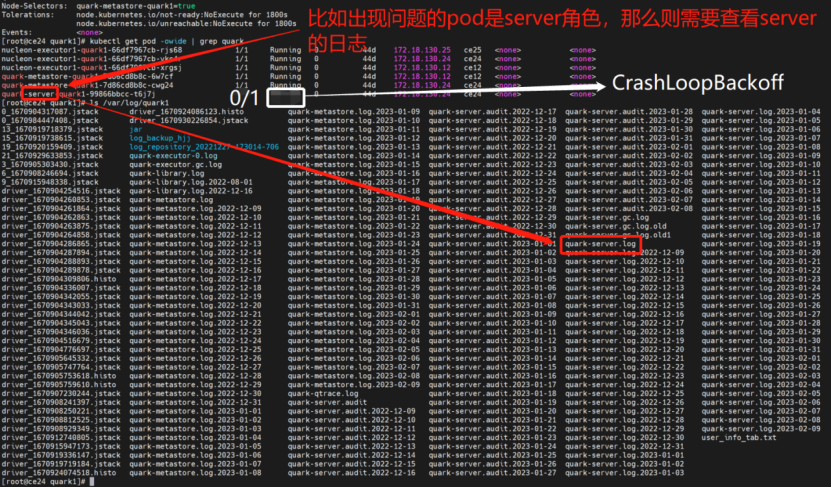The image size is (831, 487).
Task: Select quark-metastore.log.2023-01-31
Action: pyautogui.click(x=353, y=305)
